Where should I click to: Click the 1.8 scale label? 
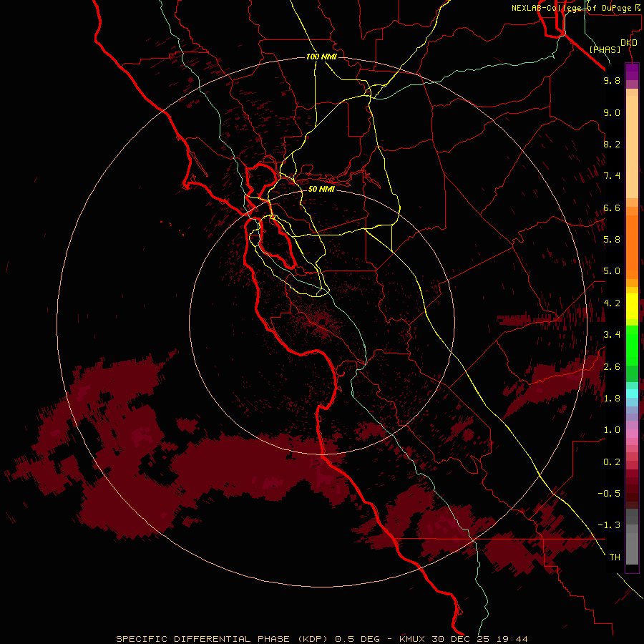click(612, 399)
